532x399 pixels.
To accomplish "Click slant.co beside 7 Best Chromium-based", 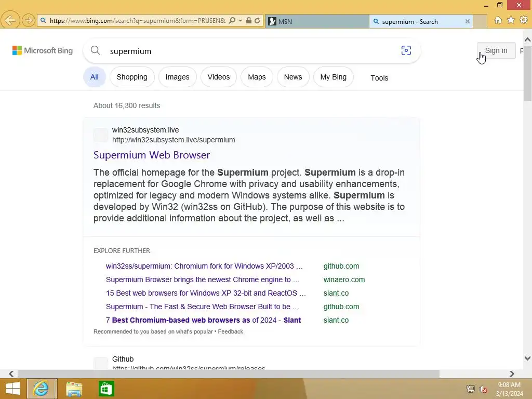I will tap(336, 320).
